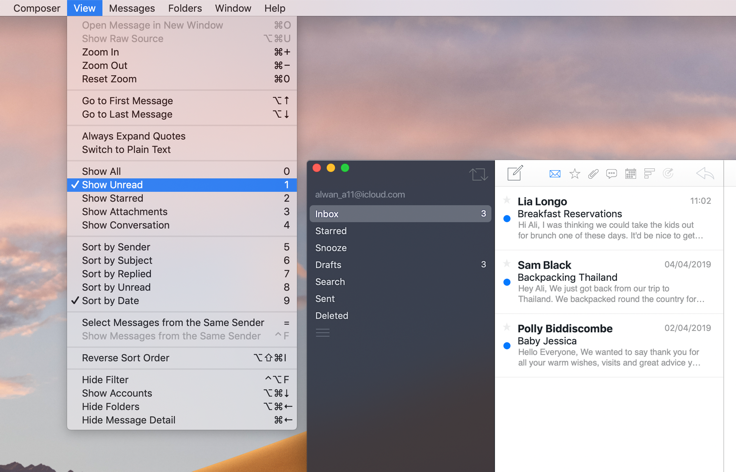This screenshot has width=736, height=472.
Task: Choose Zoom In from View menu
Action: (182, 52)
